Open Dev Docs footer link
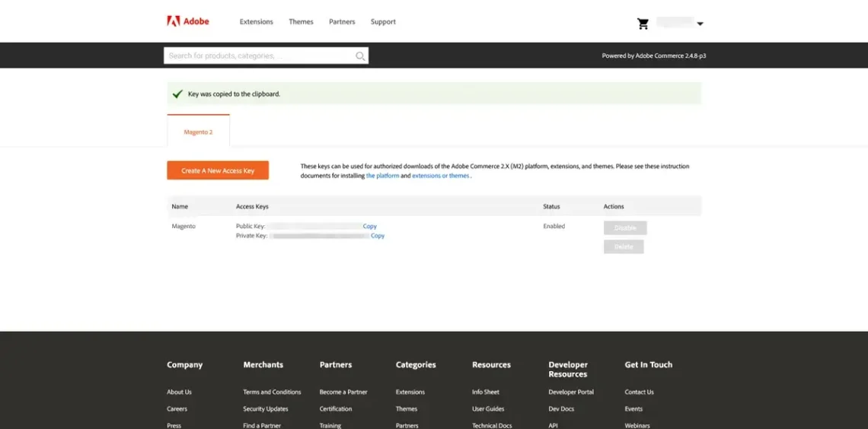The width and height of the screenshot is (868, 429). click(561, 409)
